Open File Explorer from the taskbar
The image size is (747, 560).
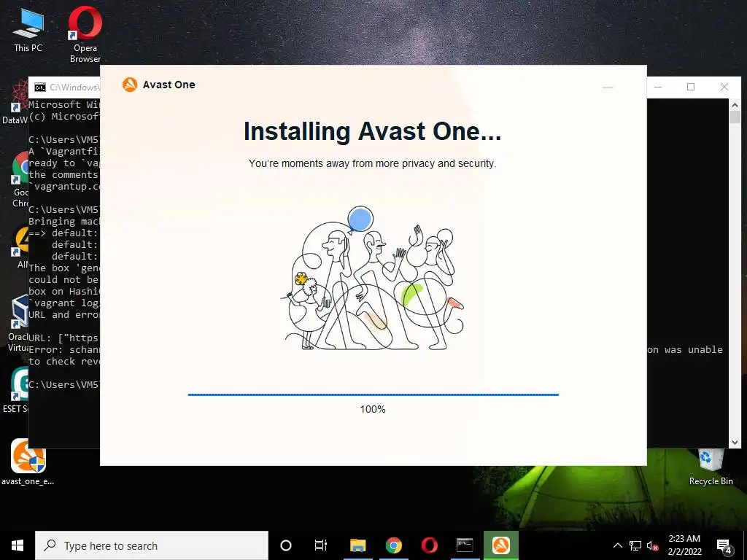coord(357,545)
